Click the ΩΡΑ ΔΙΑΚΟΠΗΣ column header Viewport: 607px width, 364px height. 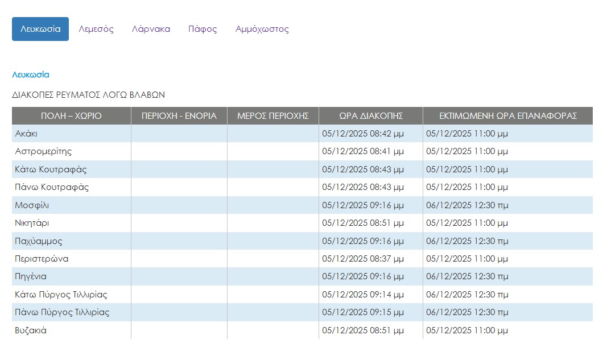(371, 116)
